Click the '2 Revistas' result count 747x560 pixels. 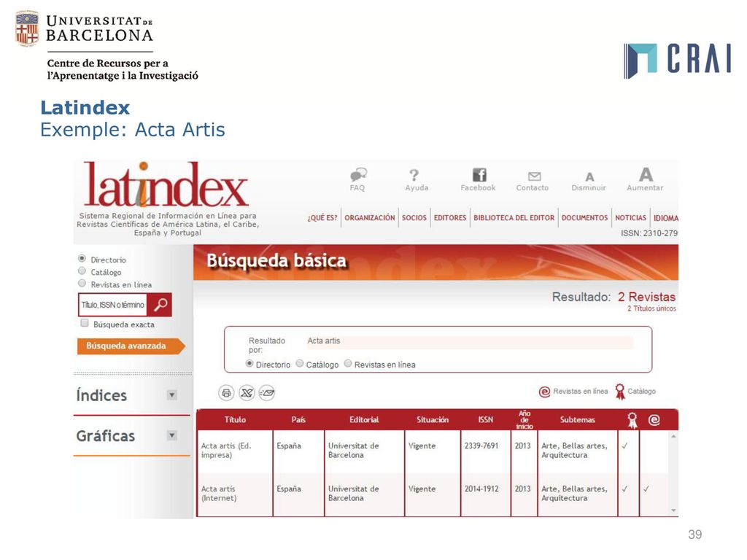(646, 297)
